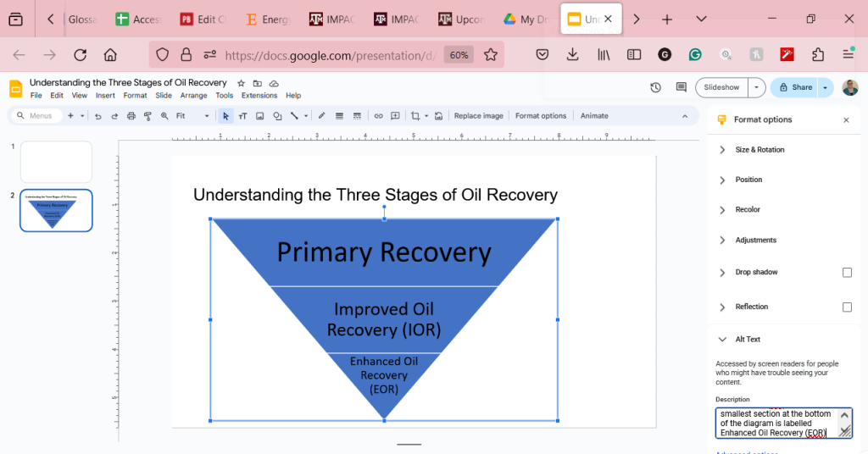This screenshot has height=454, width=868.
Task: Click the Alt Text Description text box
Action: (783, 423)
